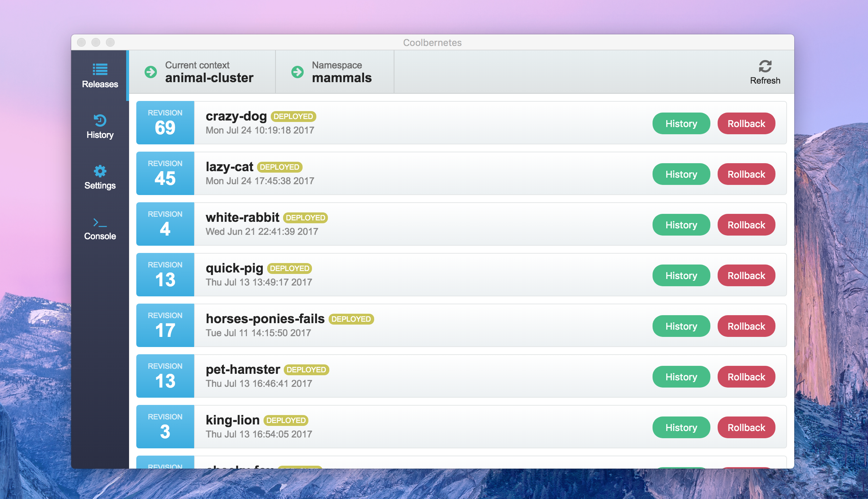
Task: Expand the Namespace mammals selector
Action: point(341,72)
